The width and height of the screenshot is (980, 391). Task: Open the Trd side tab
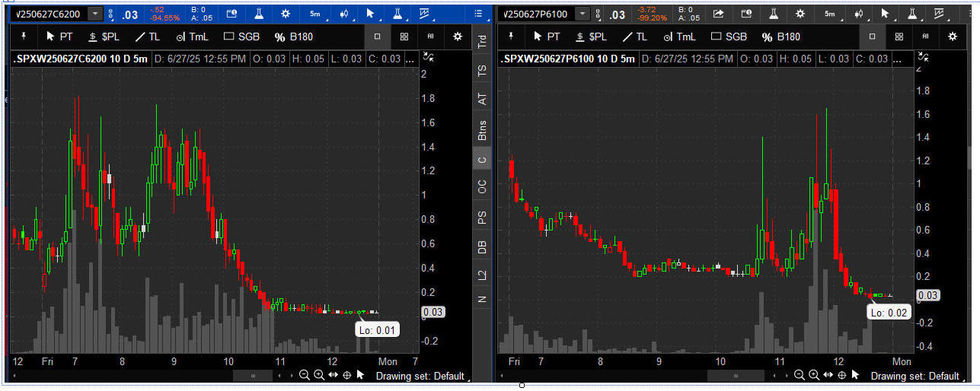(482, 43)
